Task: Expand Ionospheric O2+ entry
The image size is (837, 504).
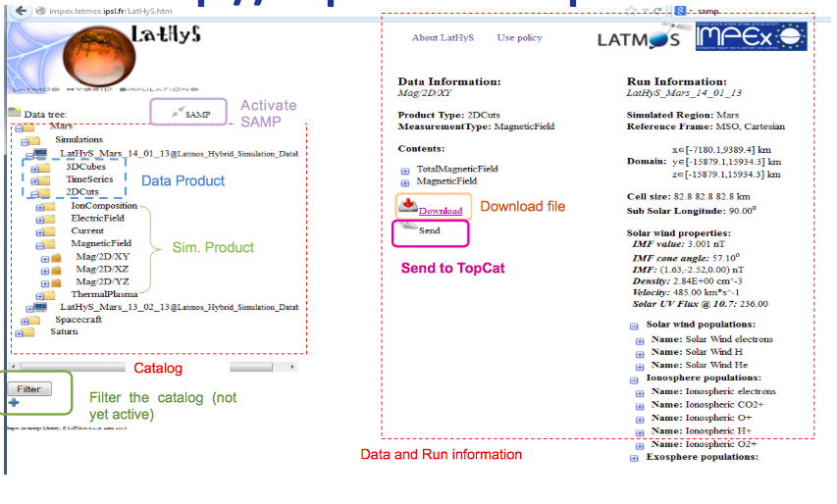Action: tap(640, 446)
